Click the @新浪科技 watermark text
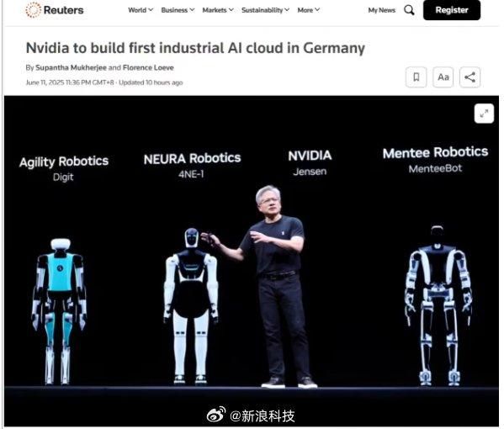 pyautogui.click(x=262, y=416)
